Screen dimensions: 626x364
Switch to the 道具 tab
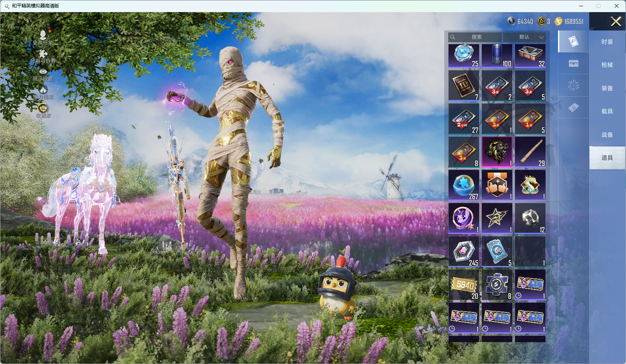click(x=607, y=158)
